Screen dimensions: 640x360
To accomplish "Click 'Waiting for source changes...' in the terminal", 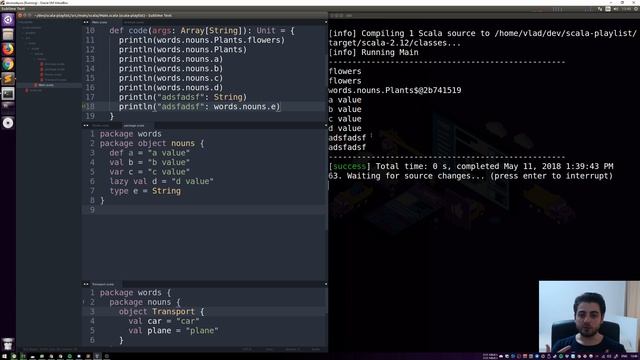I will click(x=416, y=176).
